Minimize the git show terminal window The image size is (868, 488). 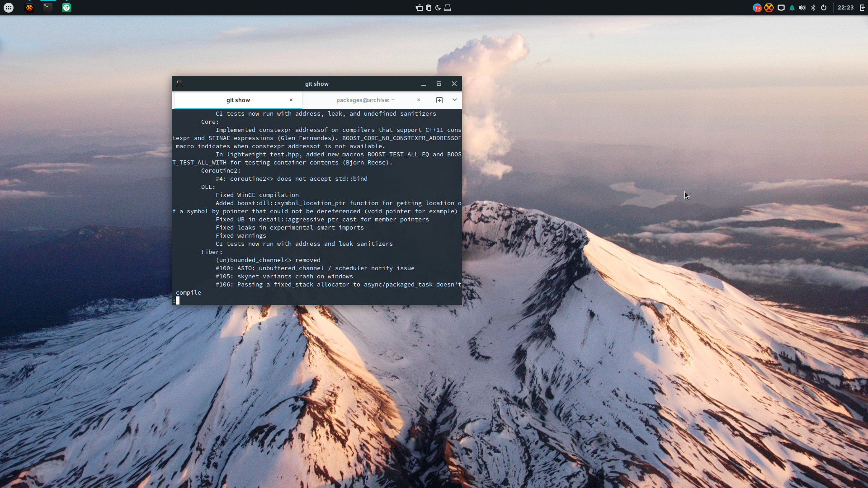(x=424, y=84)
